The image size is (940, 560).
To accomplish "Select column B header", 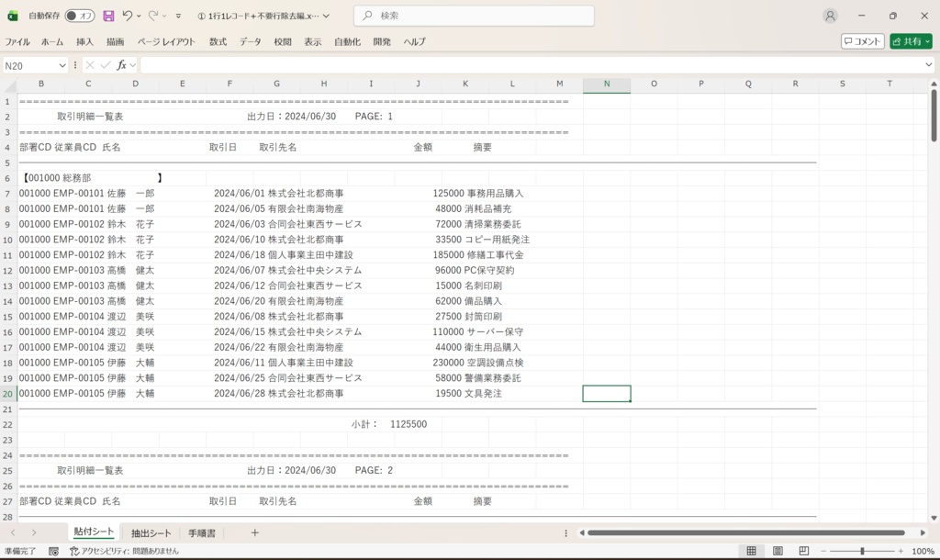I will click(40, 84).
